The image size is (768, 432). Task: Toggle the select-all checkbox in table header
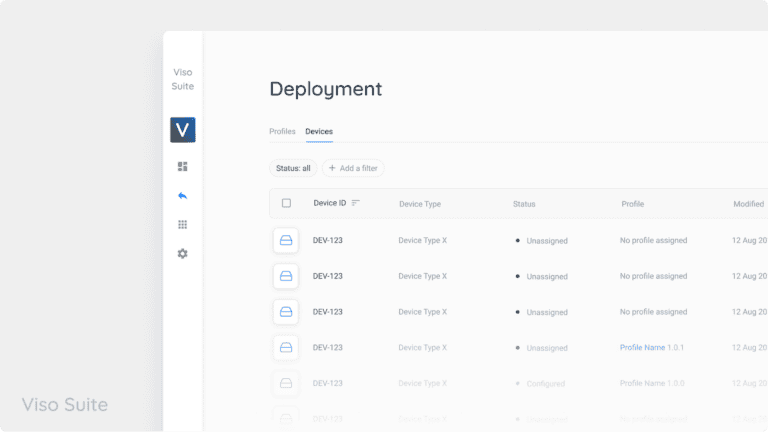tap(286, 203)
